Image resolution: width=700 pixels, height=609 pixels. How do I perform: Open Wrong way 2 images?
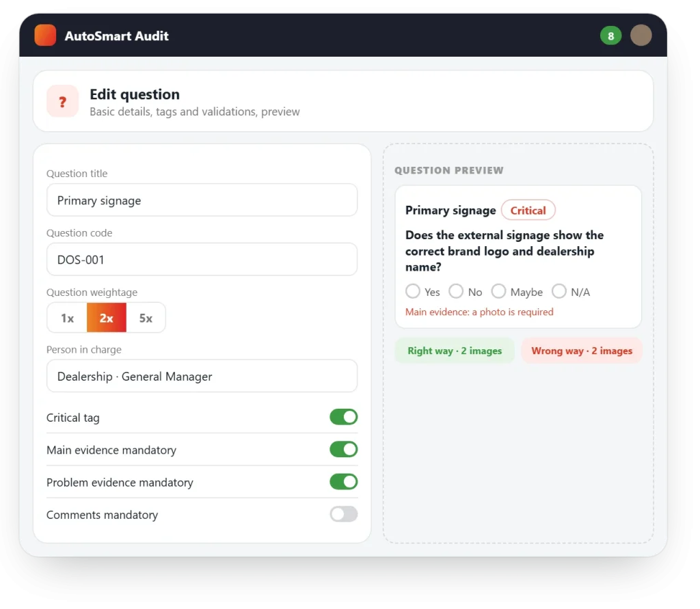[x=582, y=351]
